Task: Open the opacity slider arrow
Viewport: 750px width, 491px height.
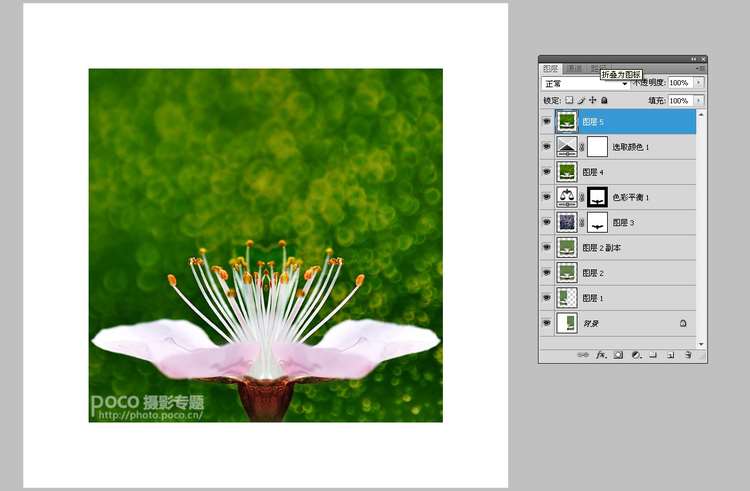Action: tap(698, 83)
